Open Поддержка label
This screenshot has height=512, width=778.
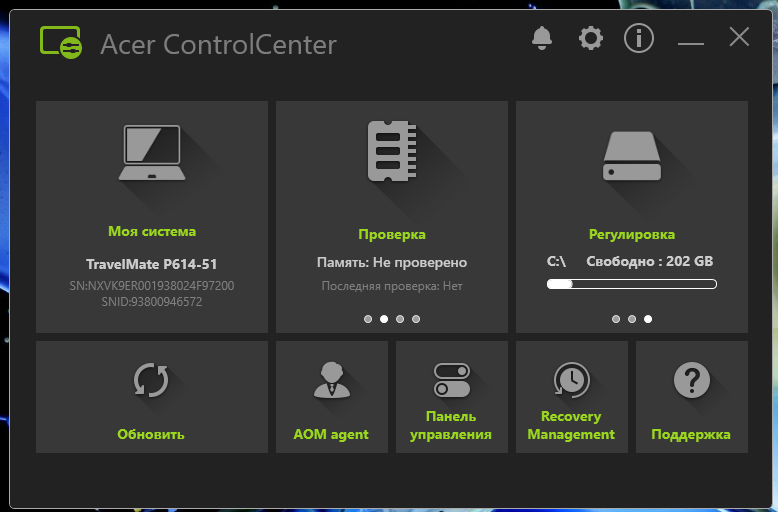coord(691,434)
